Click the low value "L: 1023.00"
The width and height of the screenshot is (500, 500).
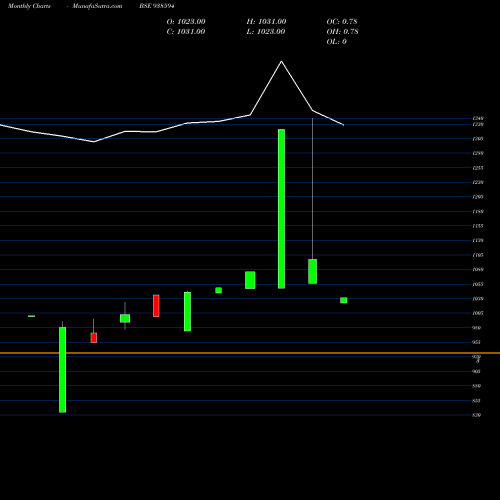click(x=266, y=32)
